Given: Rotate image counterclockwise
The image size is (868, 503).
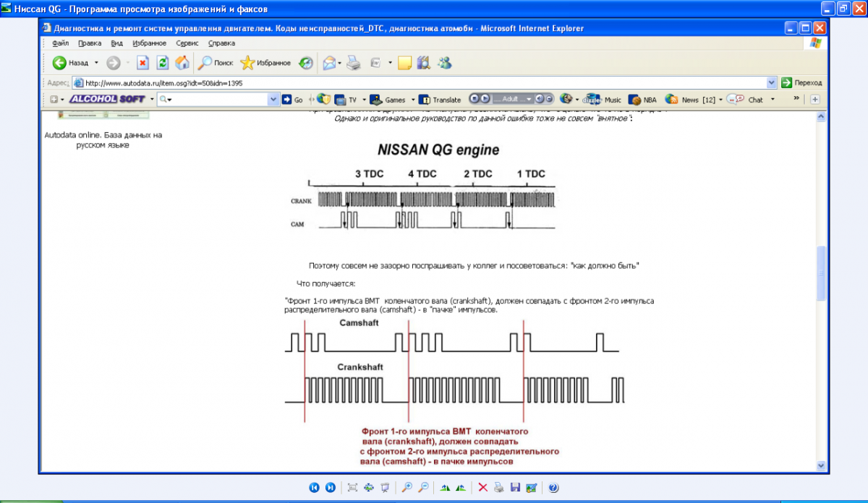Looking at the screenshot, I should pos(460,488).
